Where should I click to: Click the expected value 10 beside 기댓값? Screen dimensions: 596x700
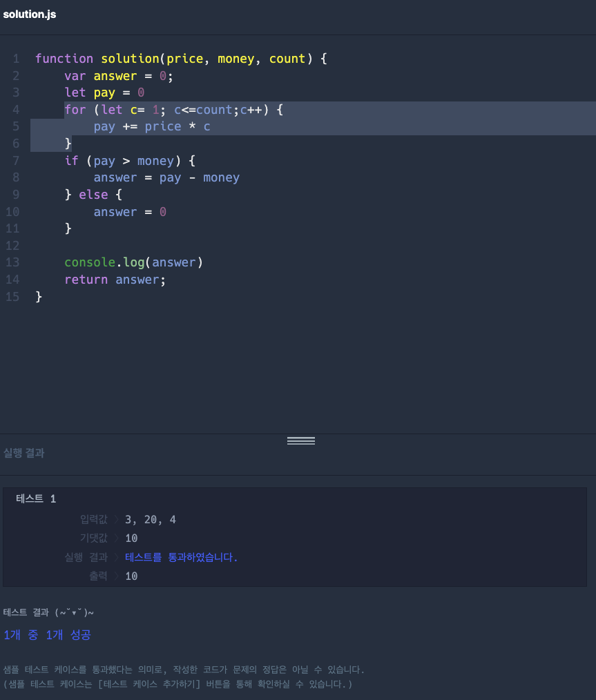(131, 538)
